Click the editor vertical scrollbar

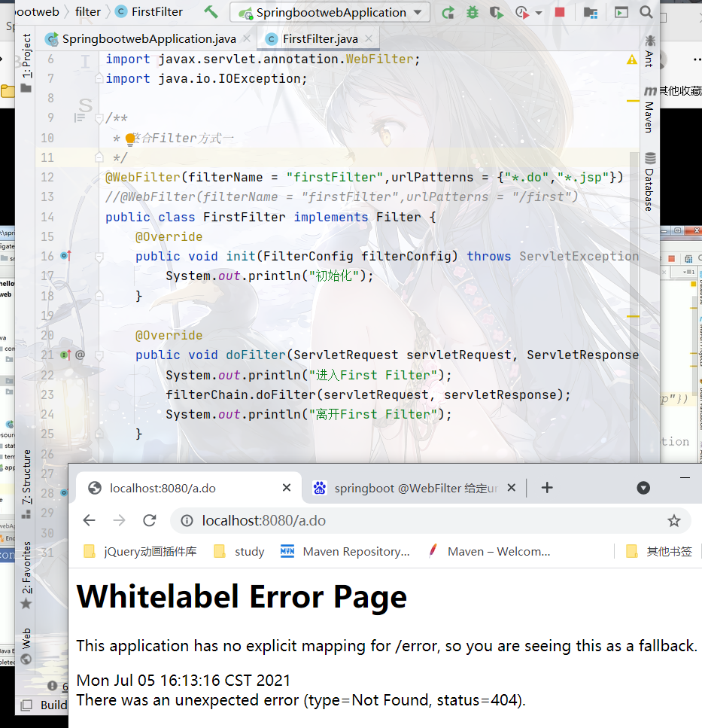click(x=634, y=306)
